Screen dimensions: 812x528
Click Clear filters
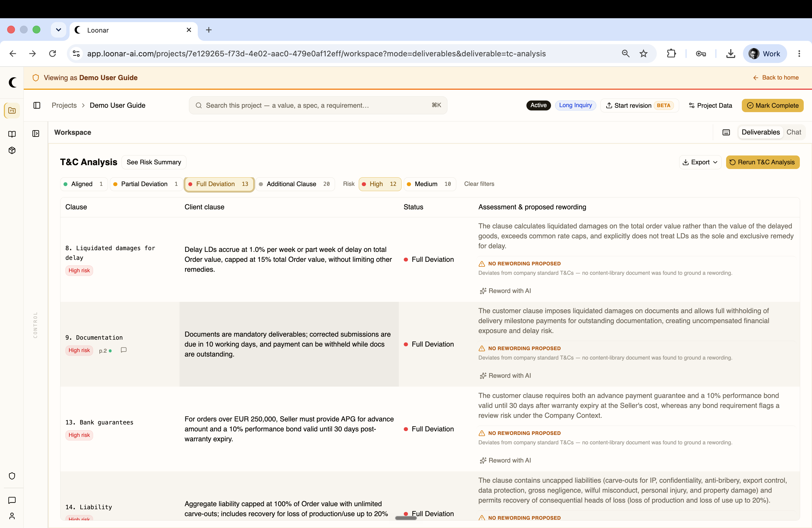(x=479, y=184)
